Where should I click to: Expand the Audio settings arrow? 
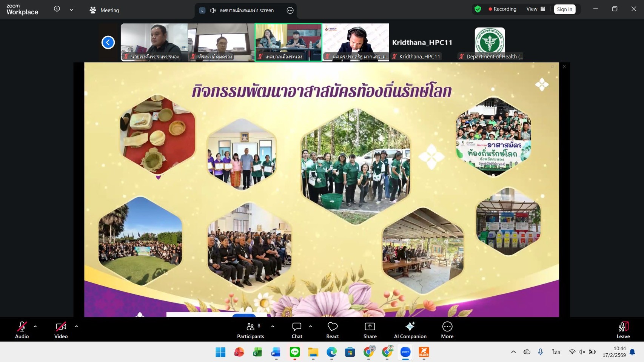pos(35,327)
